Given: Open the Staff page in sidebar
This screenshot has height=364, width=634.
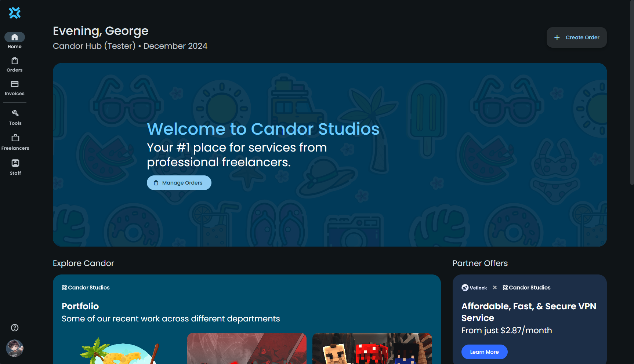Looking at the screenshot, I should tap(15, 167).
